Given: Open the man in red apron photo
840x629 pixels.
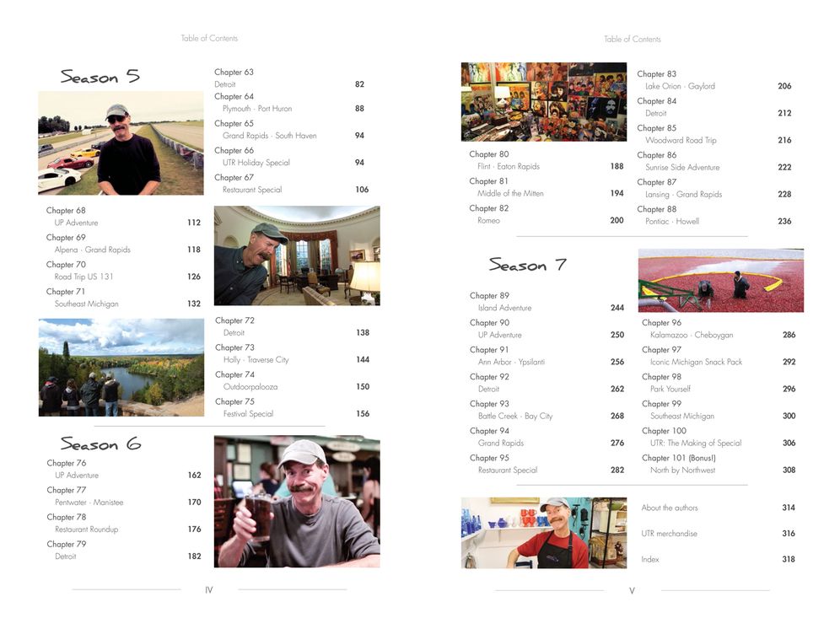Looking at the screenshot, I should click(544, 533).
